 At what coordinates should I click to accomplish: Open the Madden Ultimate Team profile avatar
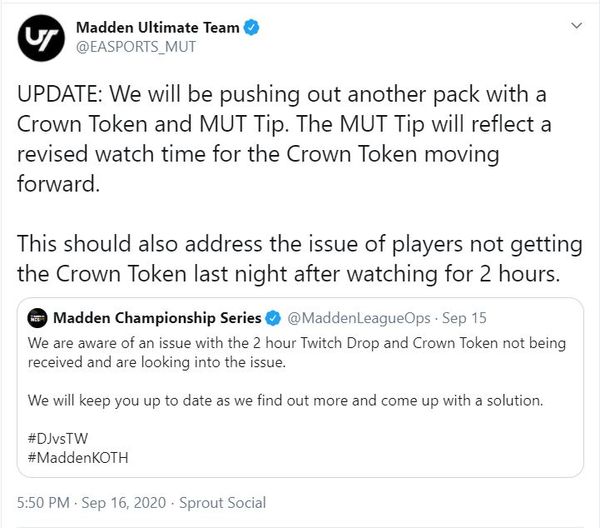coord(41,38)
